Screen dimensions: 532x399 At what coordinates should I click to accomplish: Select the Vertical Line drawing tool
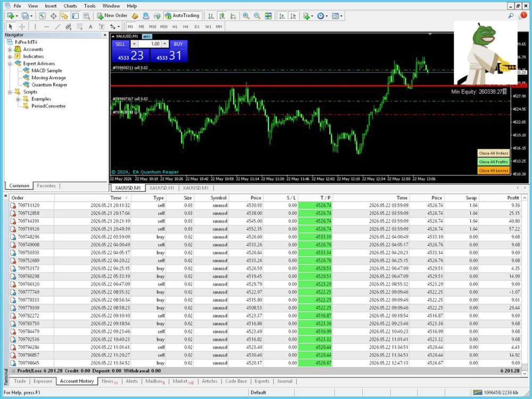point(35,27)
